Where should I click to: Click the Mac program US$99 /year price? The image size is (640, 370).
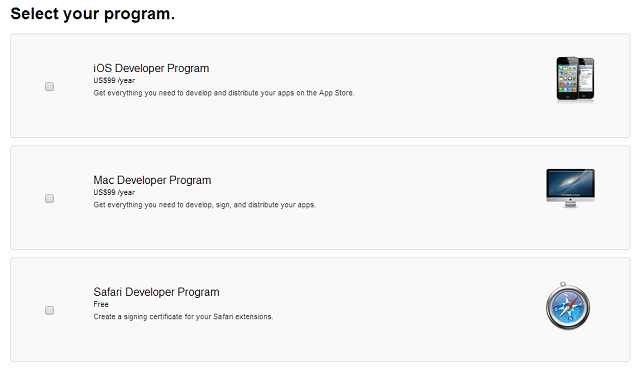coord(114,192)
